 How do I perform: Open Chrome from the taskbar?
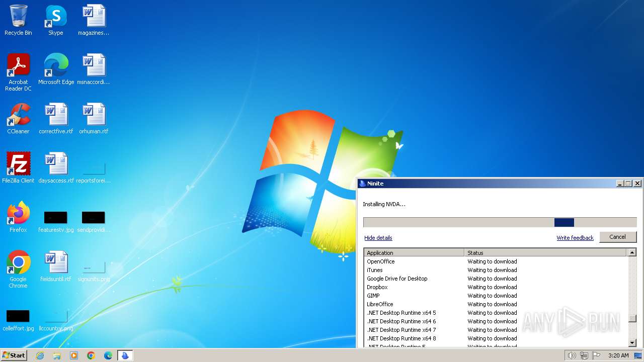(91, 355)
